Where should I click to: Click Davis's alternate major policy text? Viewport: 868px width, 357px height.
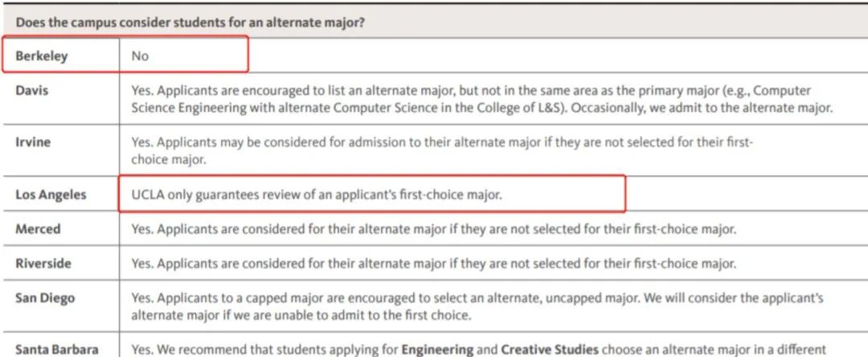(481, 99)
